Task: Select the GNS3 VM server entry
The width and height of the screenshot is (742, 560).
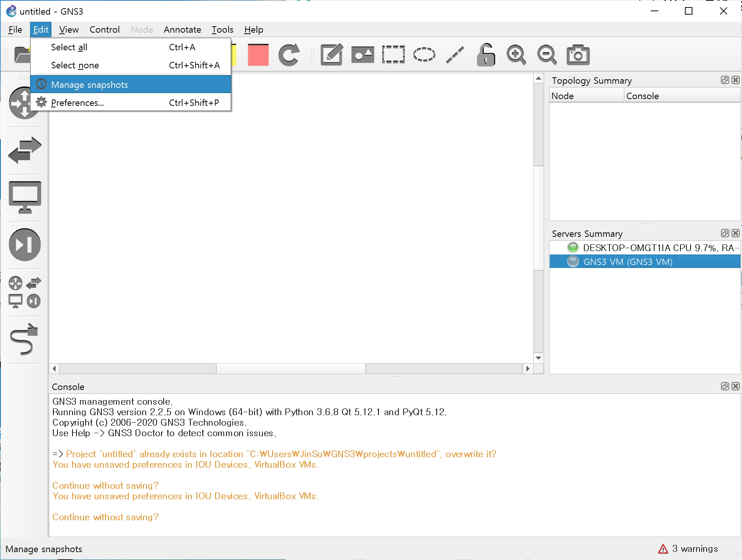Action: 627,262
